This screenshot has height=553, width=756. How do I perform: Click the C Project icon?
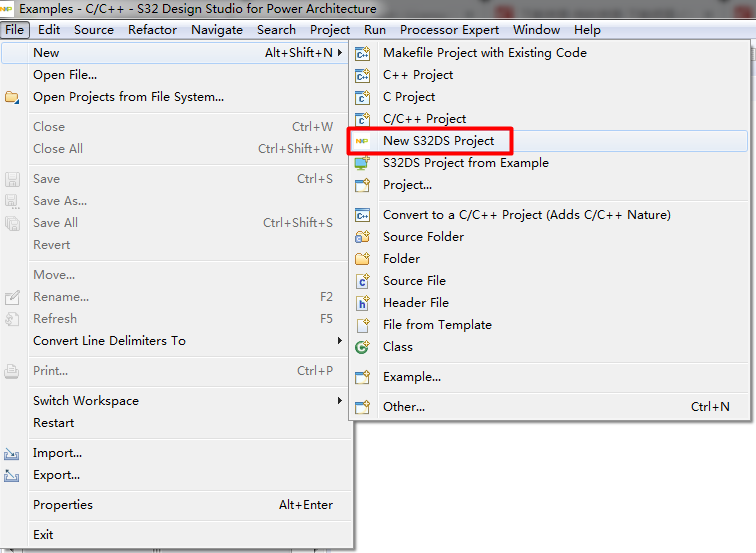363,97
